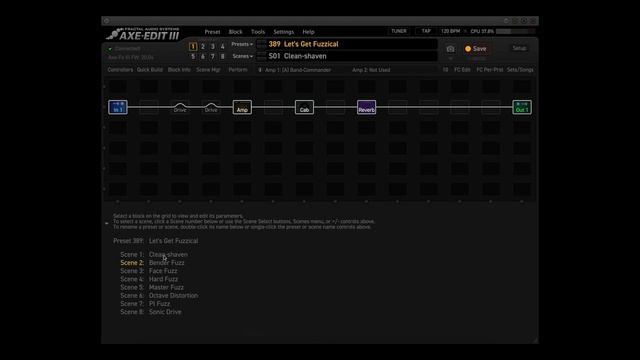640x360 pixels.
Task: Select the Out 1 output block
Action: (522, 107)
